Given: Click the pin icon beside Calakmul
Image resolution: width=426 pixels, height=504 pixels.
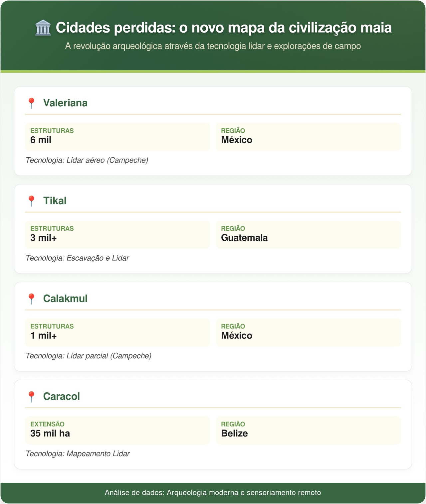Looking at the screenshot, I should (31, 299).
